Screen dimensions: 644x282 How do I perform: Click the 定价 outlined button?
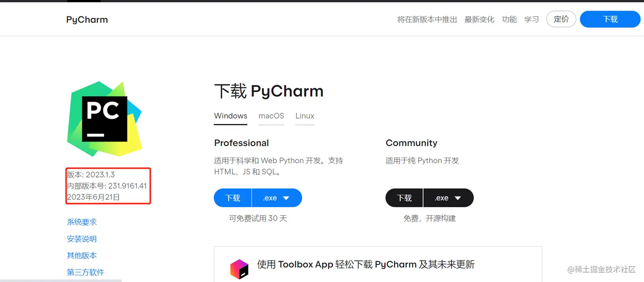coord(561,19)
